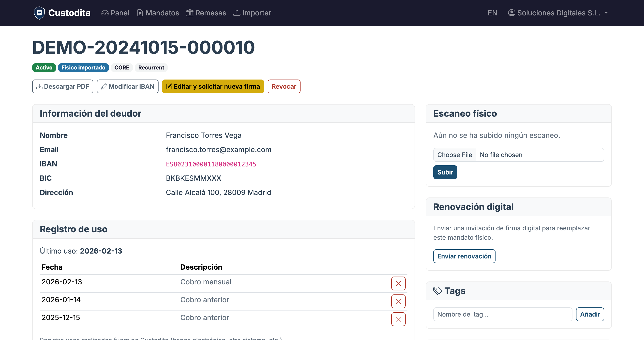Click the download icon on Descargar PDF
Image resolution: width=644 pixels, height=340 pixels.
[x=40, y=86]
